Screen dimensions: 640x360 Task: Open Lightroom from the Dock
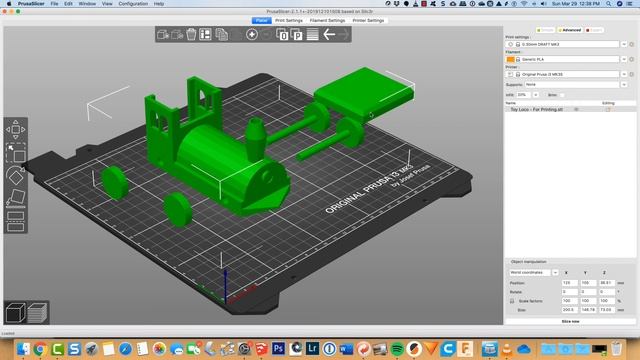[x=312, y=349]
